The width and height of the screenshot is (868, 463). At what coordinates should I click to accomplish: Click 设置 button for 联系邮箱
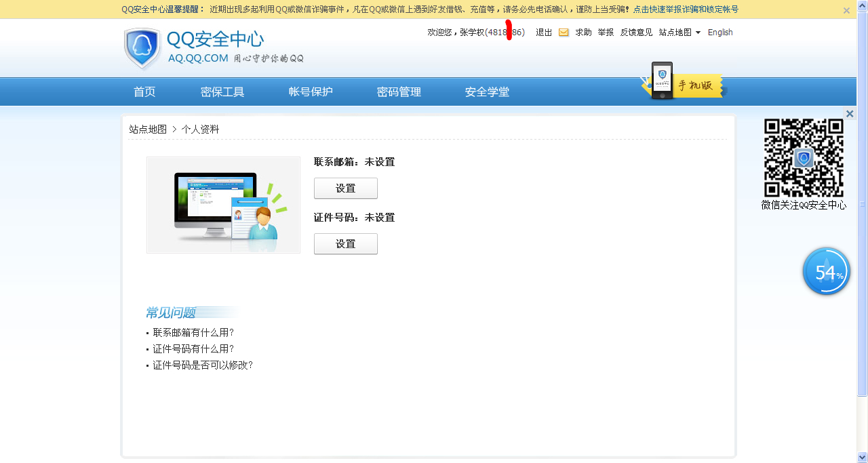tap(346, 188)
